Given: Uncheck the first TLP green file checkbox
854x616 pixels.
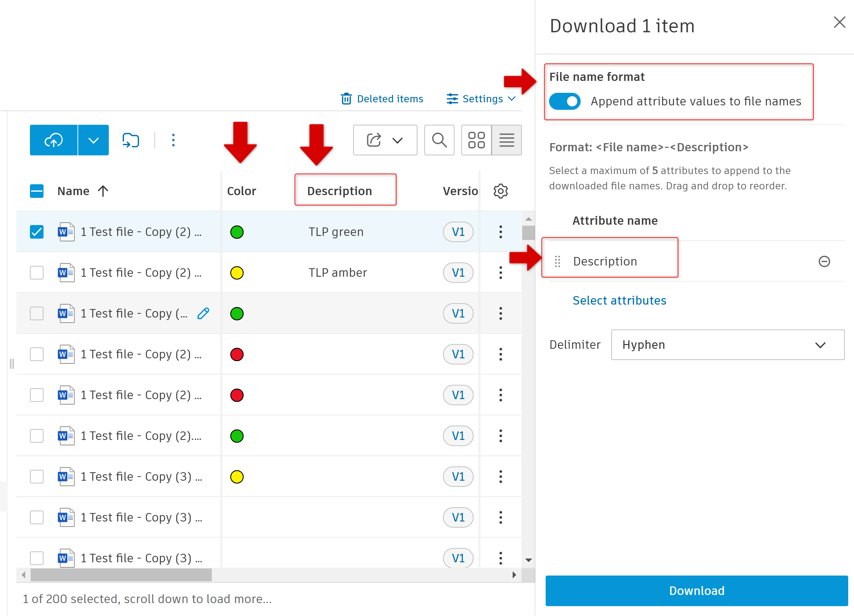Looking at the screenshot, I should [36, 232].
